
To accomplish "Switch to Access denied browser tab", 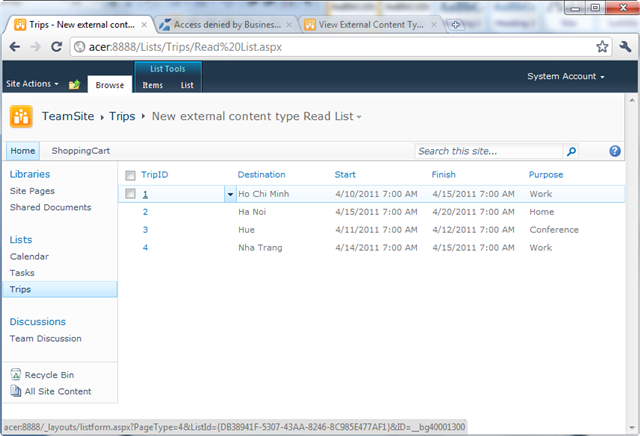I will (227, 25).
